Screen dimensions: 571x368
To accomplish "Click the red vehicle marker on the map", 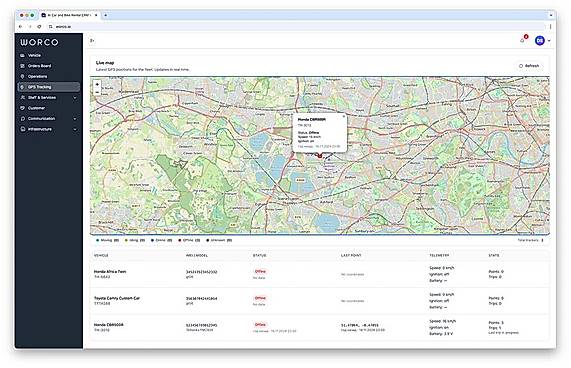I will click(320, 155).
